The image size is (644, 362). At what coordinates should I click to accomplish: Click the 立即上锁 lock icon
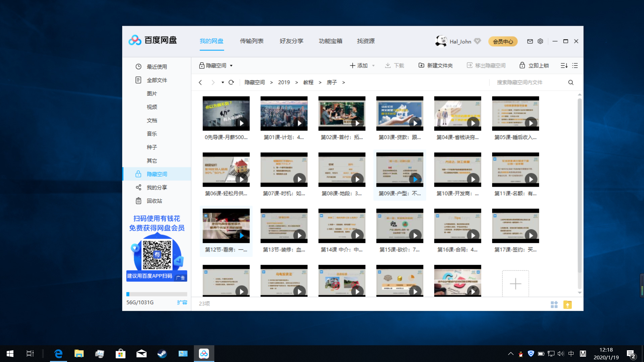click(x=522, y=65)
